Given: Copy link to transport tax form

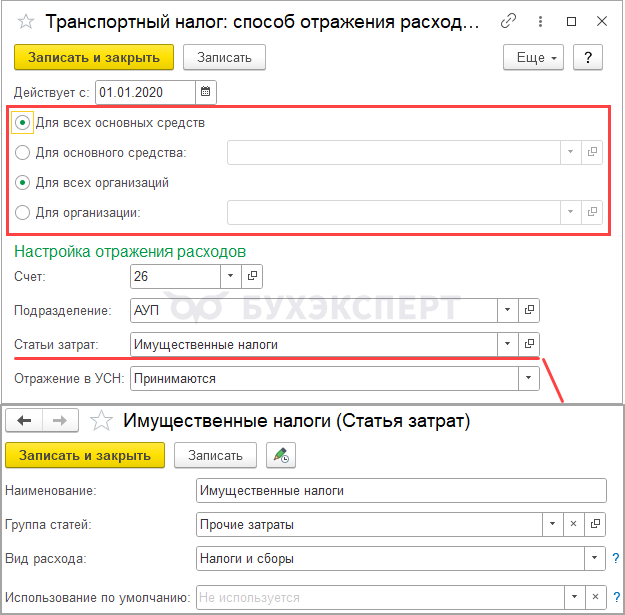Looking at the screenshot, I should [508, 21].
